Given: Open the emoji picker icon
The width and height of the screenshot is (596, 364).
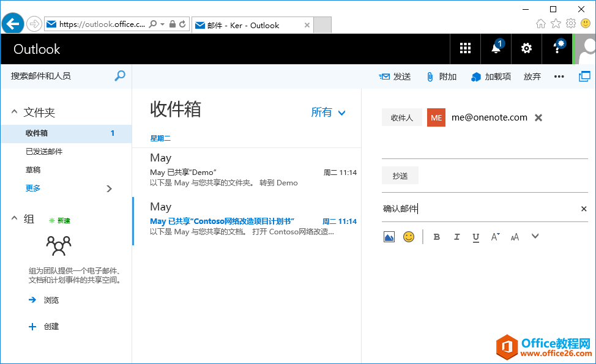Looking at the screenshot, I should (408, 237).
